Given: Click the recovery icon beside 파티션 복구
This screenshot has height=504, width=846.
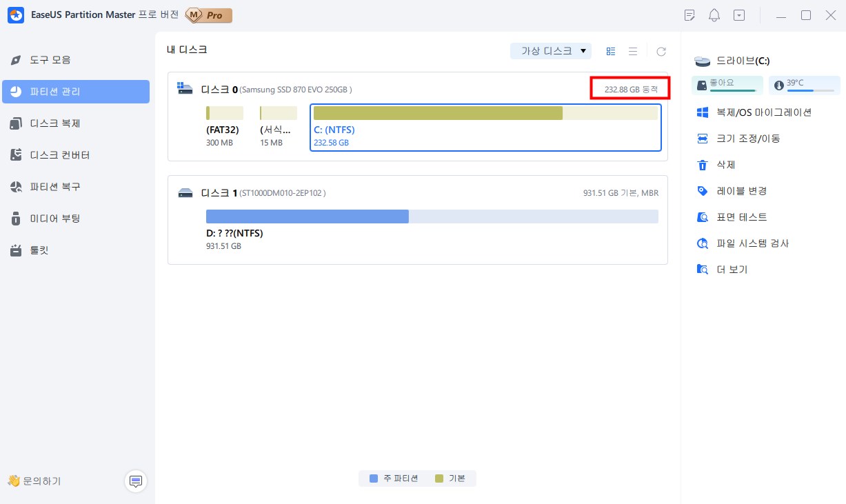Looking at the screenshot, I should coord(16,187).
